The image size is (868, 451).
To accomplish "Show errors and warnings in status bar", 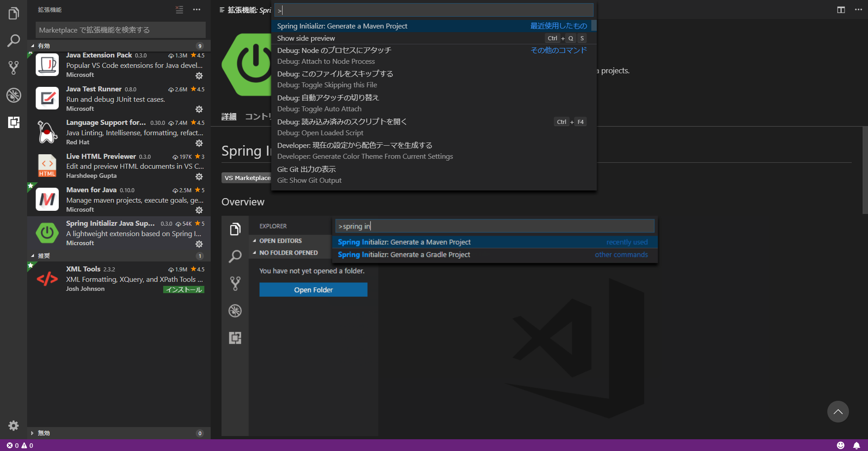I will [x=20, y=446].
